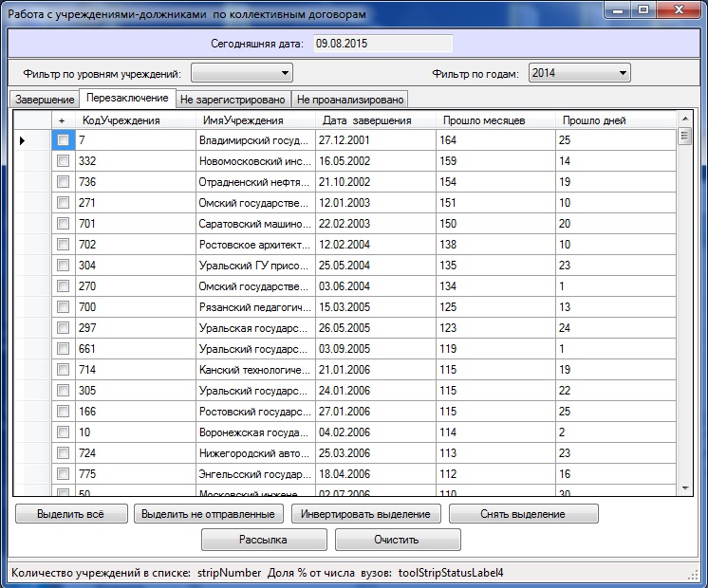Click the date cell 24.01.2006
708x588 pixels.
point(376,391)
